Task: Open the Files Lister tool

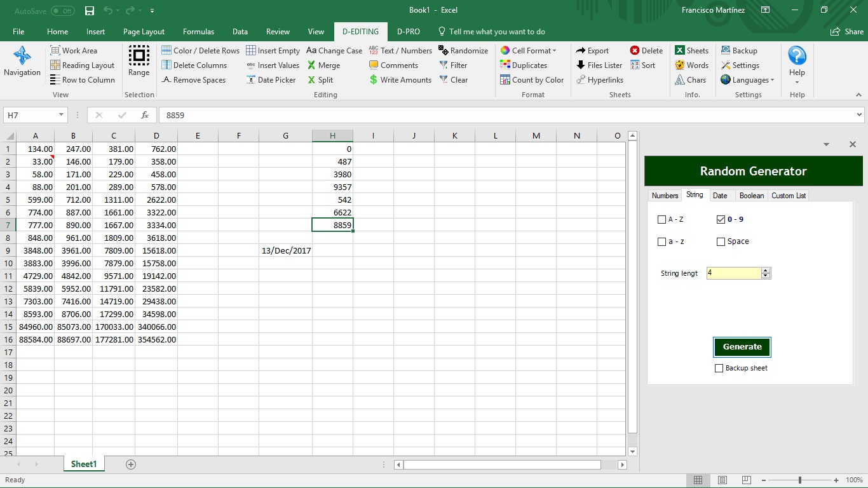Action: 599,65
